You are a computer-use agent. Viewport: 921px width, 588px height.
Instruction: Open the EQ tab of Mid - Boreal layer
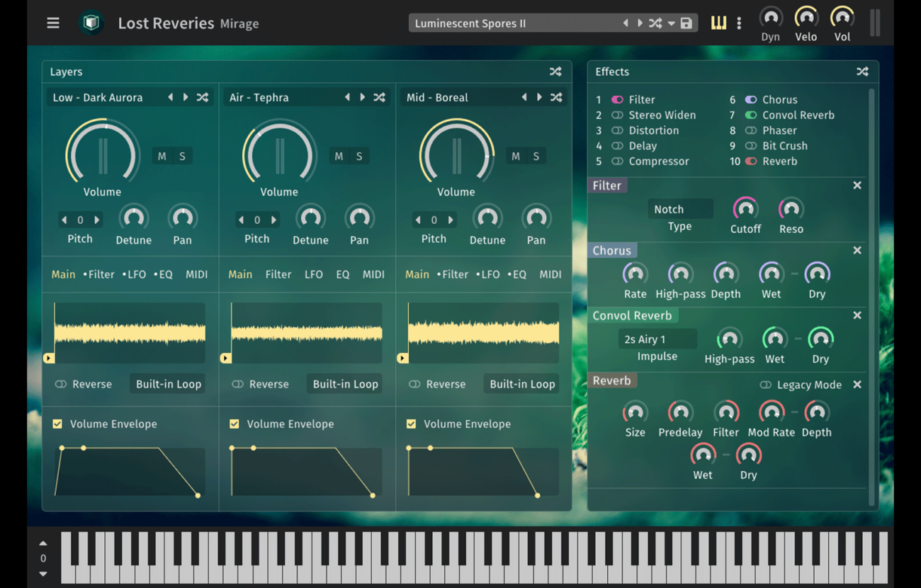(519, 274)
